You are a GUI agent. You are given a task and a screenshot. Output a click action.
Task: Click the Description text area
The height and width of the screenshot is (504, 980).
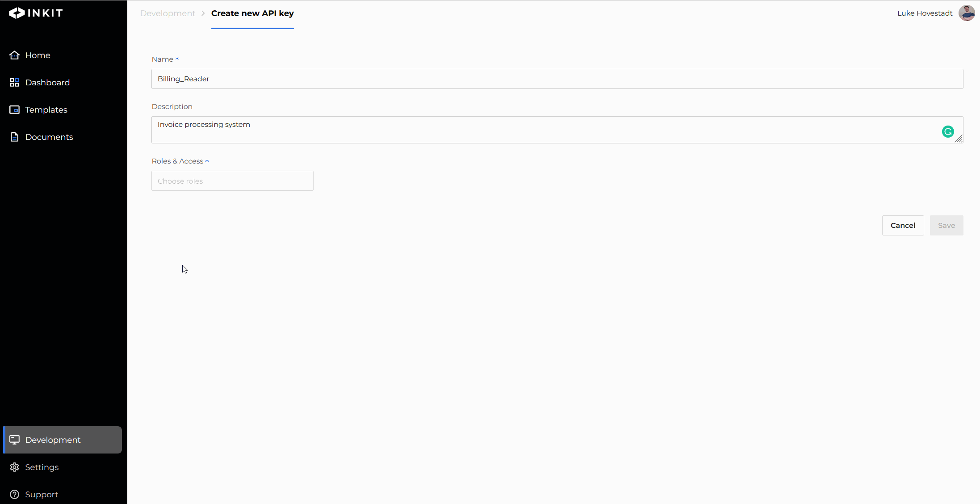click(x=536, y=130)
